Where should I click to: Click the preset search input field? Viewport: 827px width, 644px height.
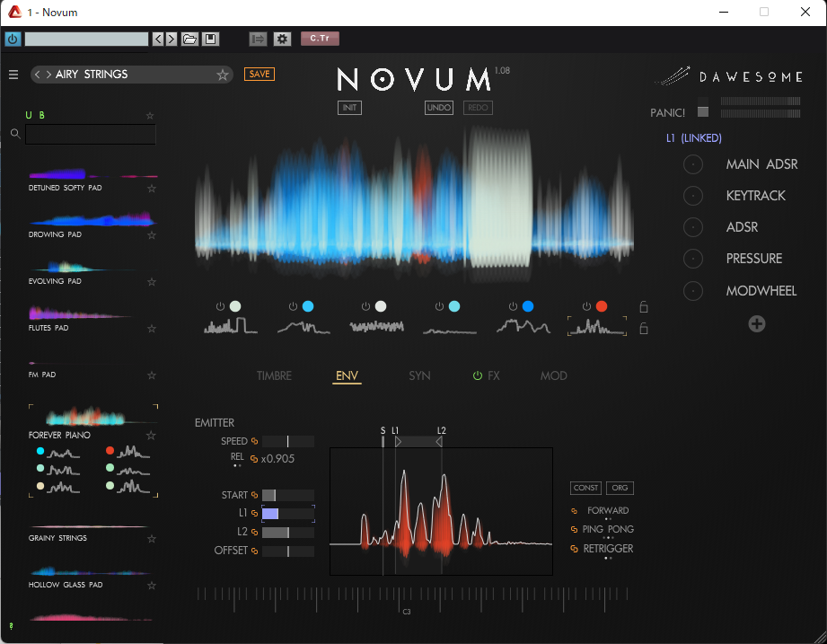[x=91, y=135]
